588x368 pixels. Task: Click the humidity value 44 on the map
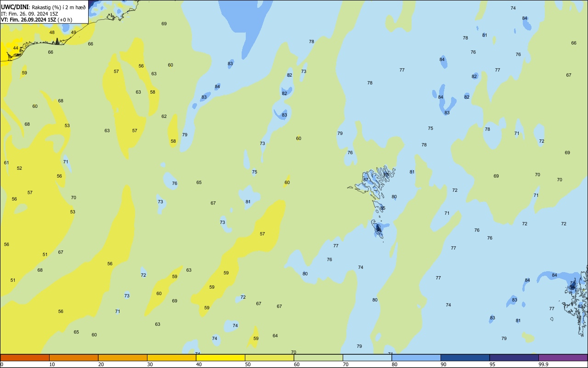coord(16,48)
